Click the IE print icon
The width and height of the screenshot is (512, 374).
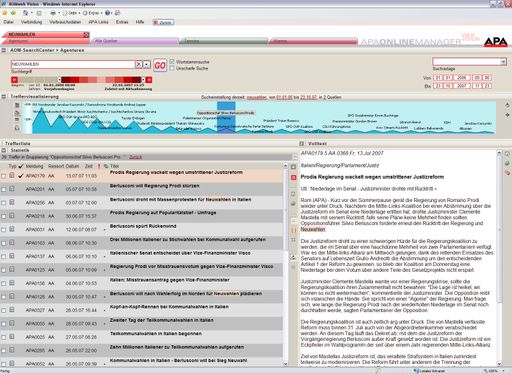point(53,13)
